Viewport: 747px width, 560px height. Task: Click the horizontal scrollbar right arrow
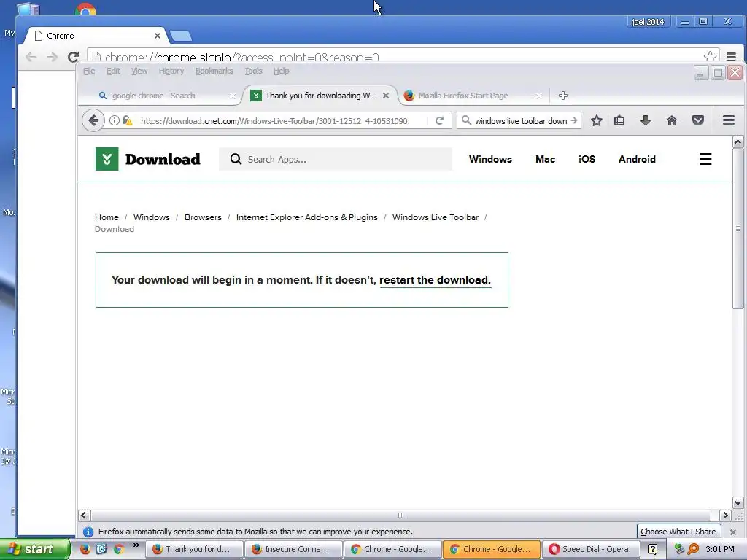click(725, 516)
